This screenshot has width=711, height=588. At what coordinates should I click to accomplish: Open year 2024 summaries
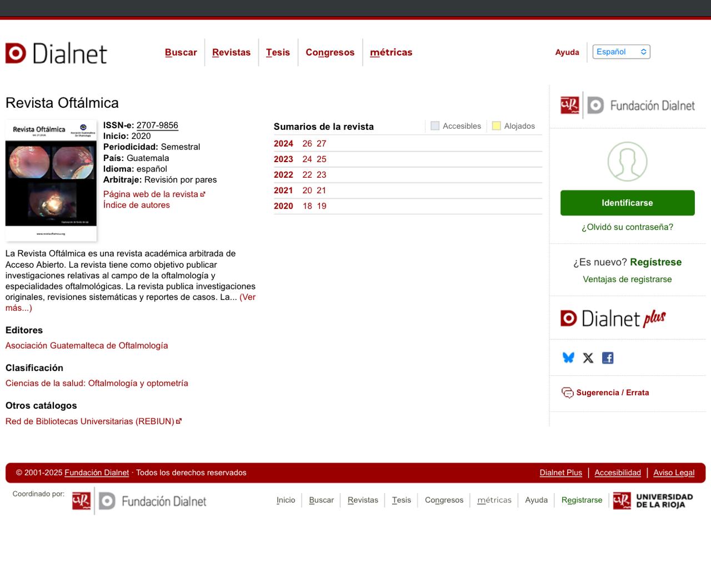(x=283, y=144)
